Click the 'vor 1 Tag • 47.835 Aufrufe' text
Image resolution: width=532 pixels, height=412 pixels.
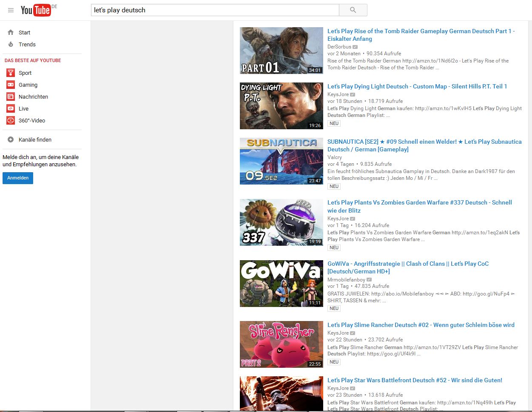[x=358, y=286]
